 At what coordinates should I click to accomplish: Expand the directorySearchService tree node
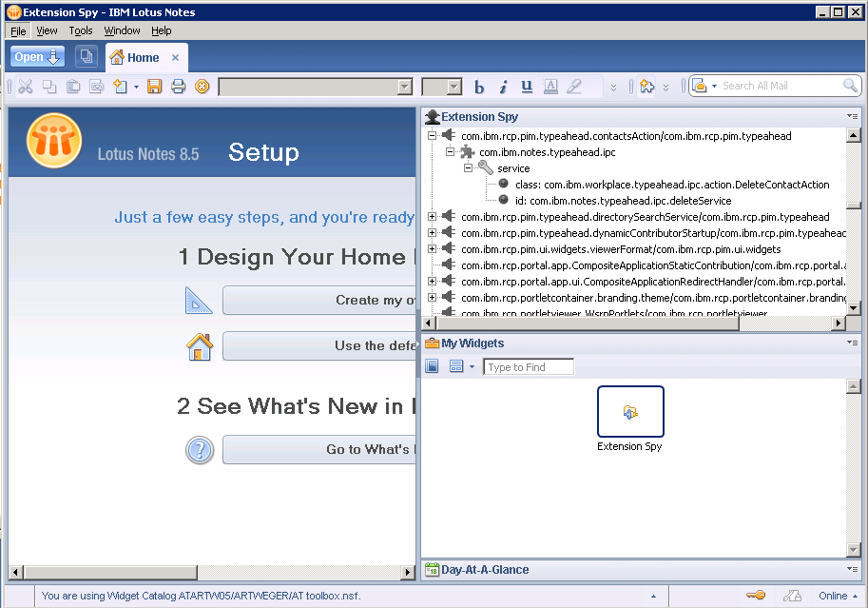click(433, 217)
